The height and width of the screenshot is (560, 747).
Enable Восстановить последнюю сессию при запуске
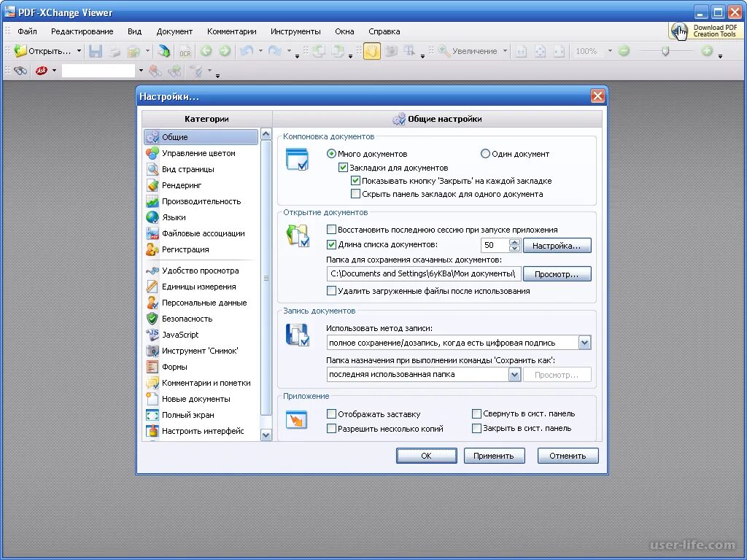[332, 230]
